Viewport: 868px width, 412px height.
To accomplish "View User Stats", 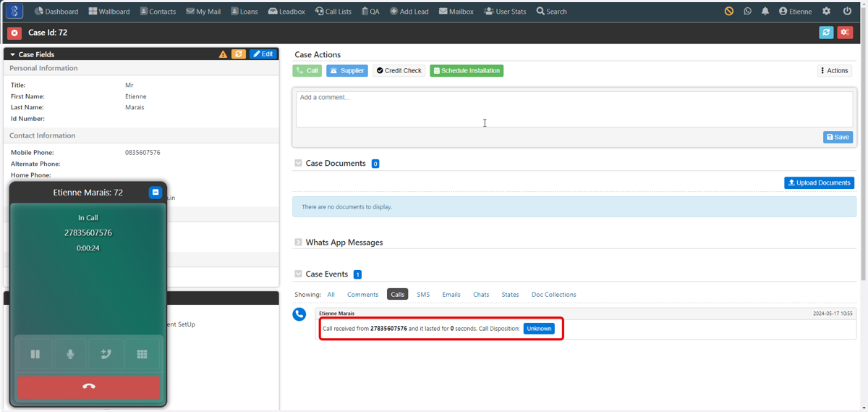I will (506, 12).
